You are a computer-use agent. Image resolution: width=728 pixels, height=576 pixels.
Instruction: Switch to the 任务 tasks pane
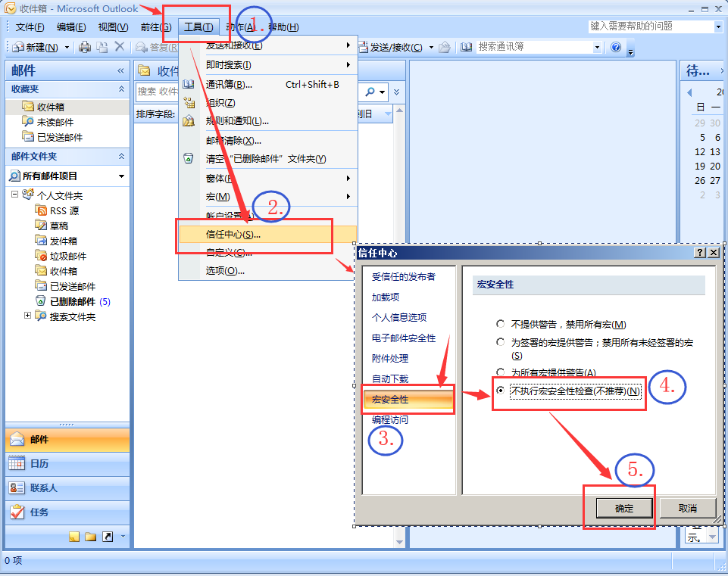67,512
